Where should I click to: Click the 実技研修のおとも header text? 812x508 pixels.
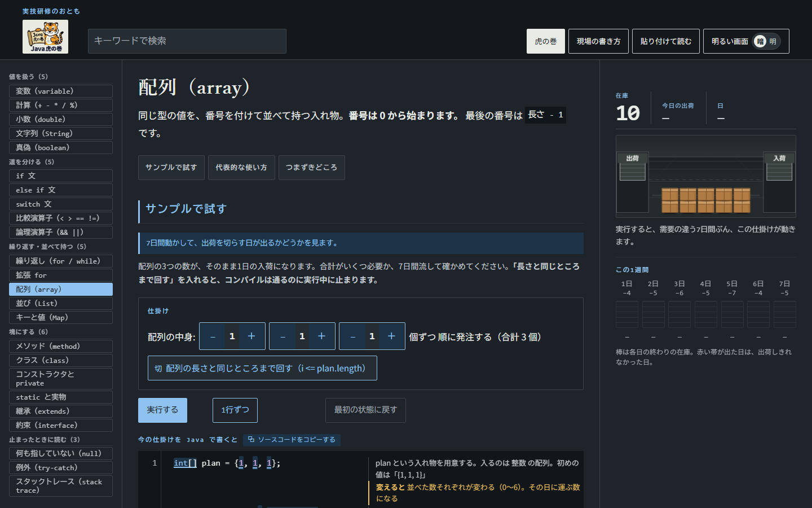pos(51,11)
